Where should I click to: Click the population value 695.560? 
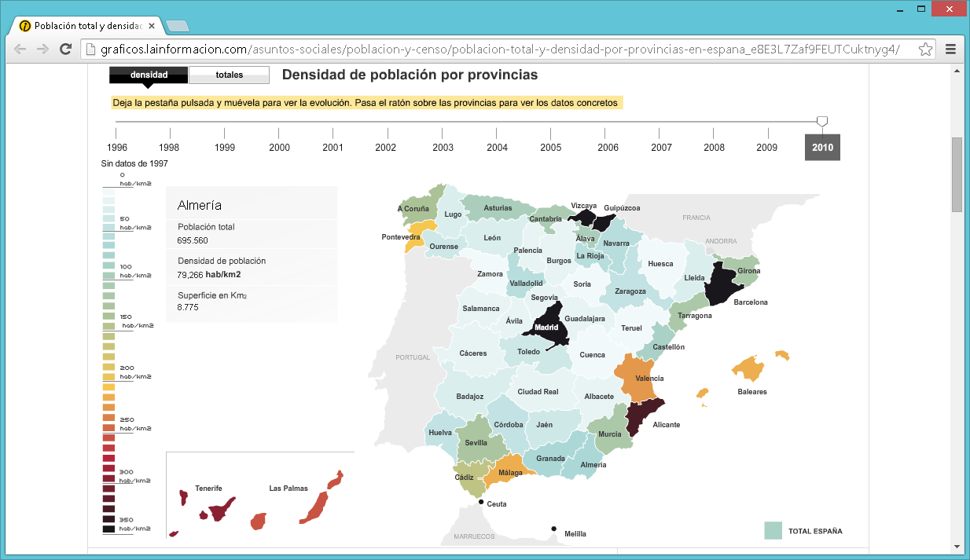tap(193, 240)
